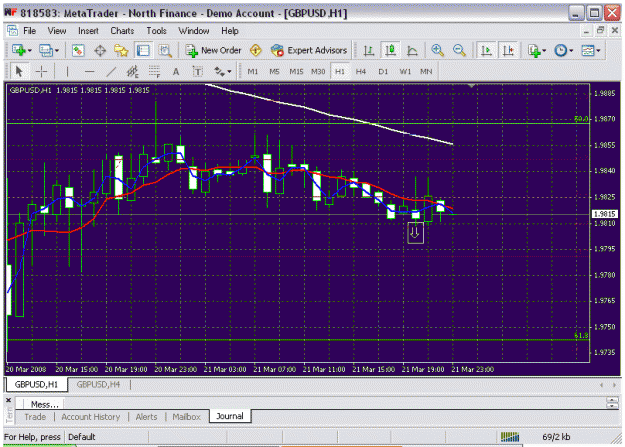Open the Window menu
The width and height of the screenshot is (625, 447).
[x=194, y=31]
